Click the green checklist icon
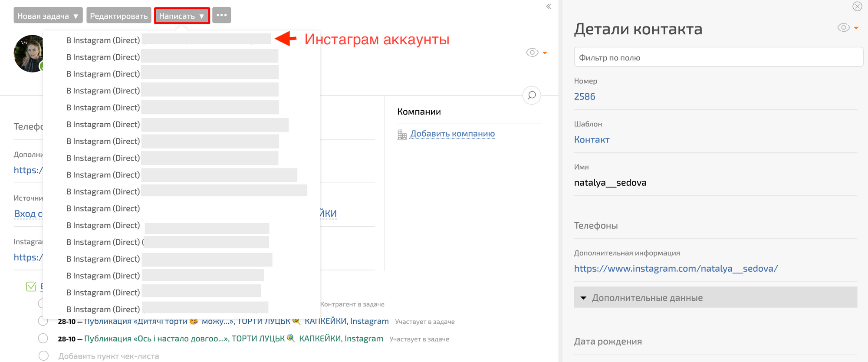 pyautogui.click(x=31, y=286)
